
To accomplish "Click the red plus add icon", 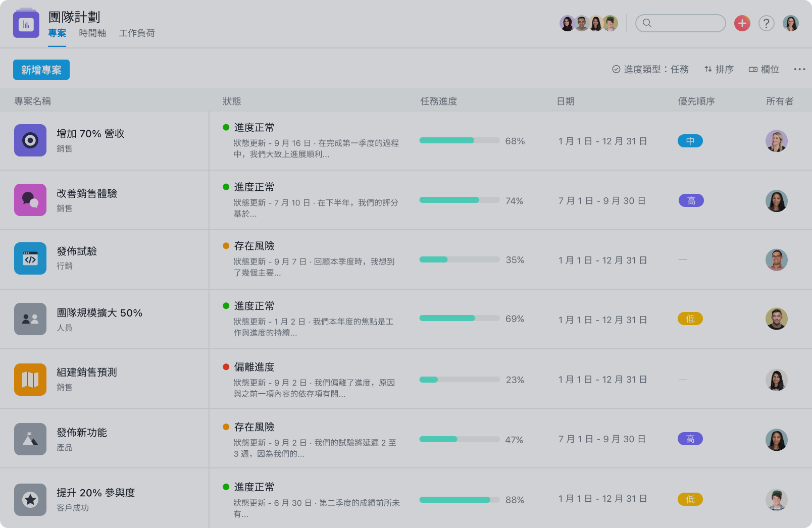I will 742,23.
